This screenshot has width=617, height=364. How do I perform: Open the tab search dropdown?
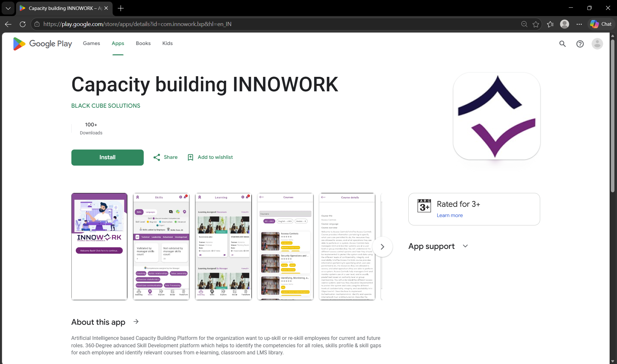pyautogui.click(x=8, y=8)
